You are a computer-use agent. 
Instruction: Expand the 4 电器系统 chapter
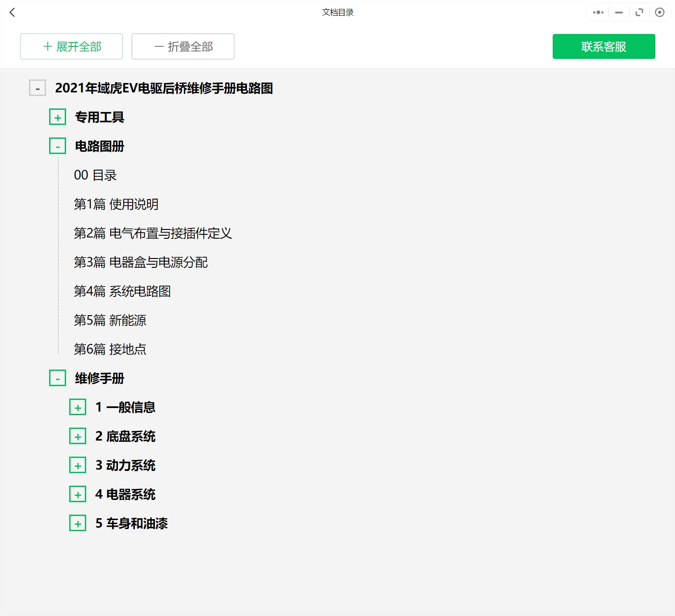[x=78, y=495]
